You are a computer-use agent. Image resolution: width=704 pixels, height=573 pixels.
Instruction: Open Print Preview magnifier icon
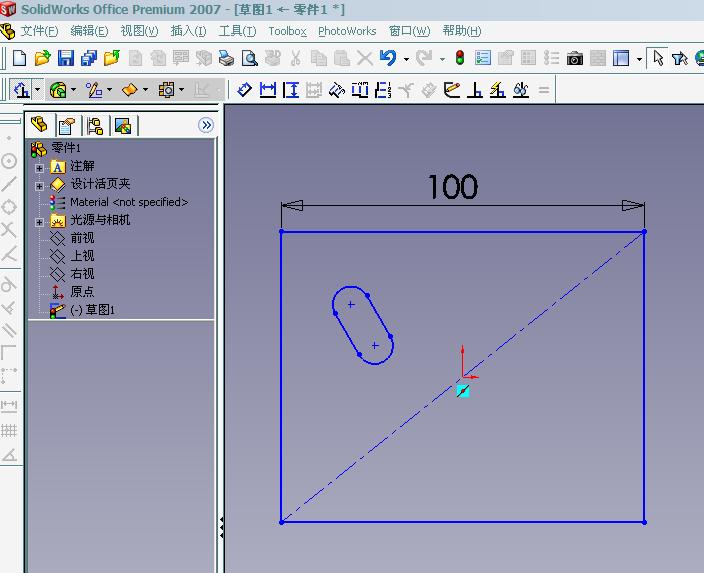pos(249,58)
